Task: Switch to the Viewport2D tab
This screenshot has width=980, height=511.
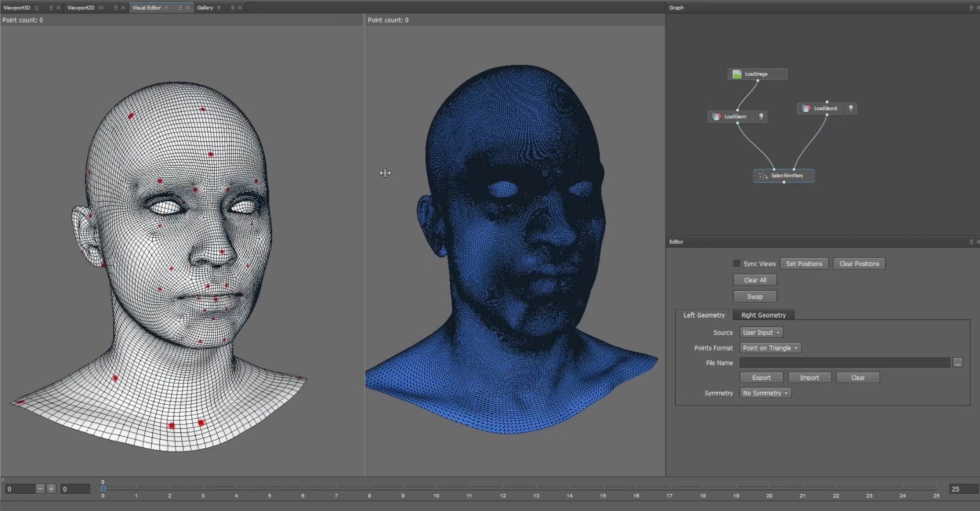Action: (x=81, y=8)
